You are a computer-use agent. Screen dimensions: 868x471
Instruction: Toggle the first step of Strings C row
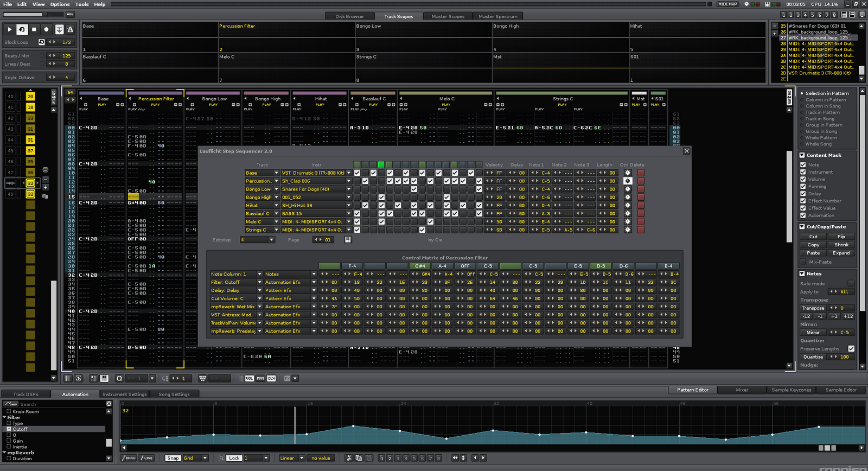click(x=357, y=230)
